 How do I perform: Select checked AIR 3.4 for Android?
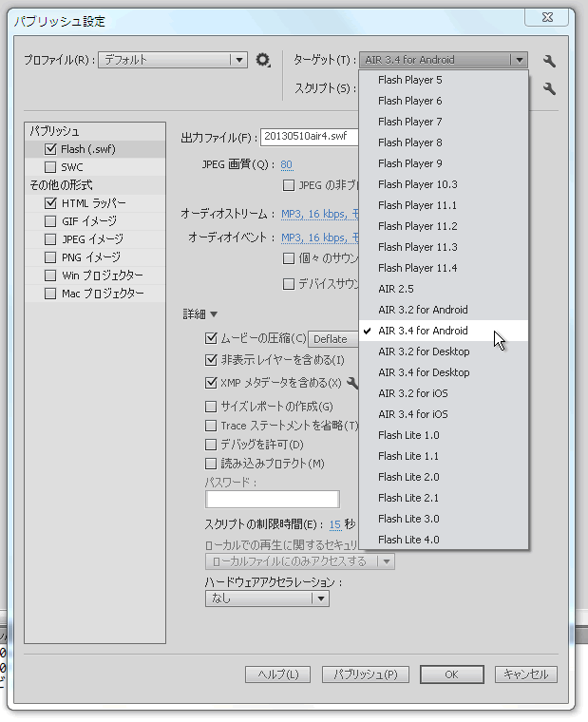[x=444, y=331]
